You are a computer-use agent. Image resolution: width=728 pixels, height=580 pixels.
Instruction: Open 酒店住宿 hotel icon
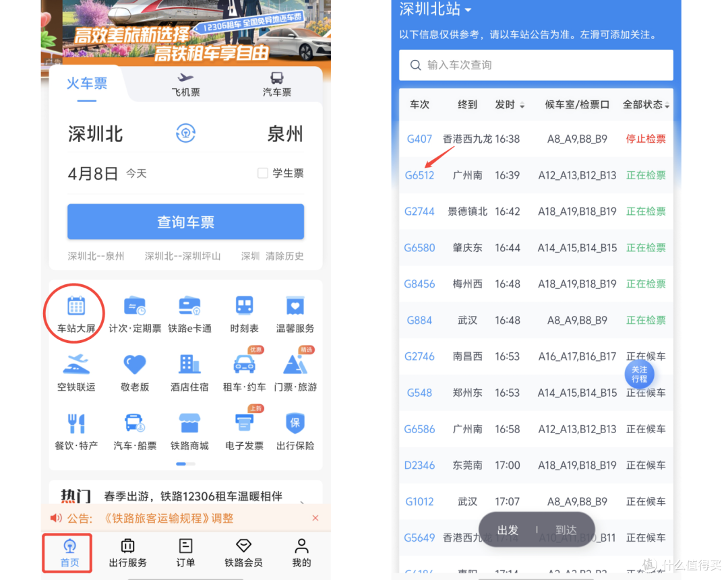(189, 364)
